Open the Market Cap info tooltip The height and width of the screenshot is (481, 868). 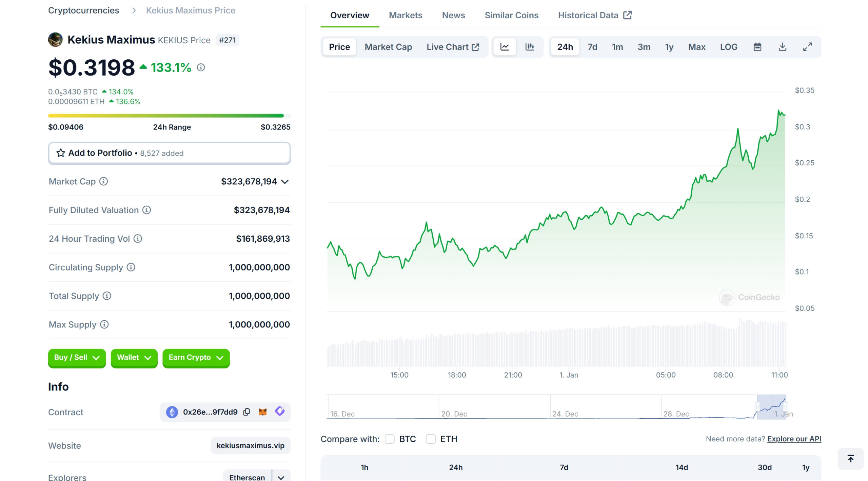point(103,181)
